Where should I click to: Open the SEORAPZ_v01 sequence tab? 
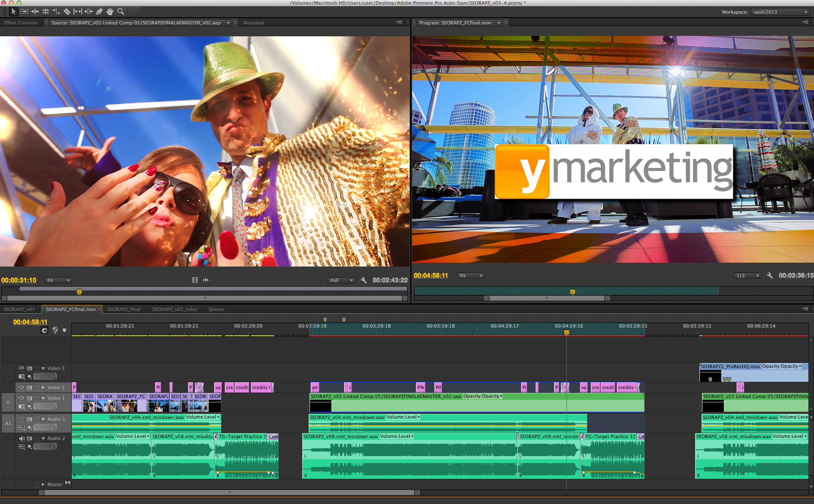point(19,309)
